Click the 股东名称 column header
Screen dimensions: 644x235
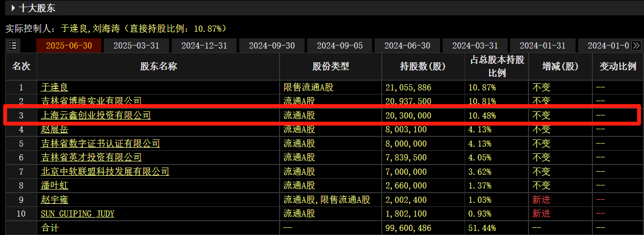click(158, 66)
